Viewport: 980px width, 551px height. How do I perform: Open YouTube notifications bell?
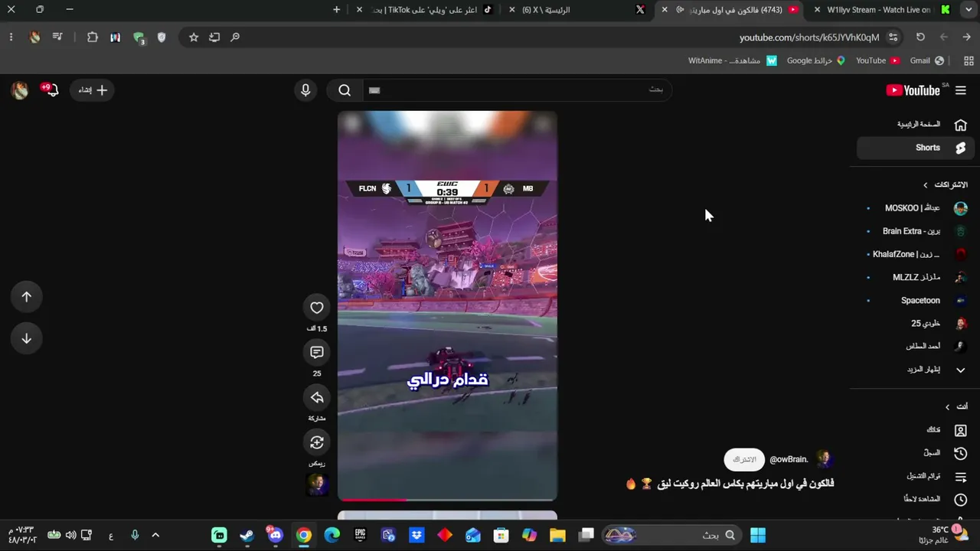tap(51, 90)
